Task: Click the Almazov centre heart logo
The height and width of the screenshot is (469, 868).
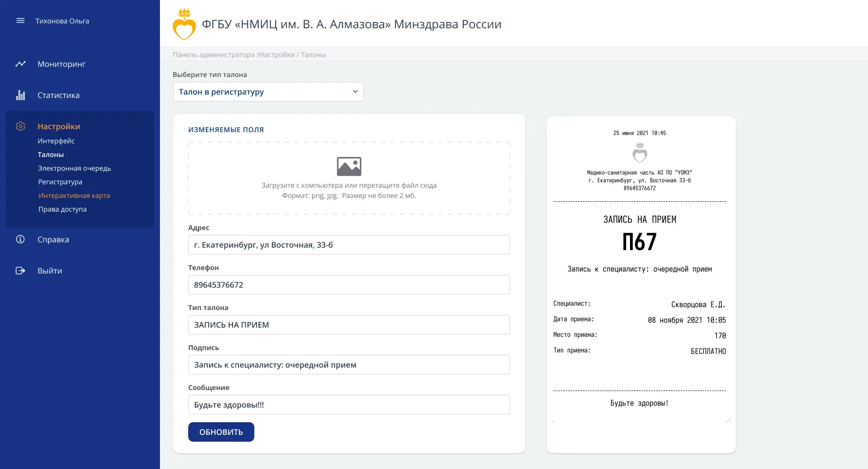Action: point(184,24)
